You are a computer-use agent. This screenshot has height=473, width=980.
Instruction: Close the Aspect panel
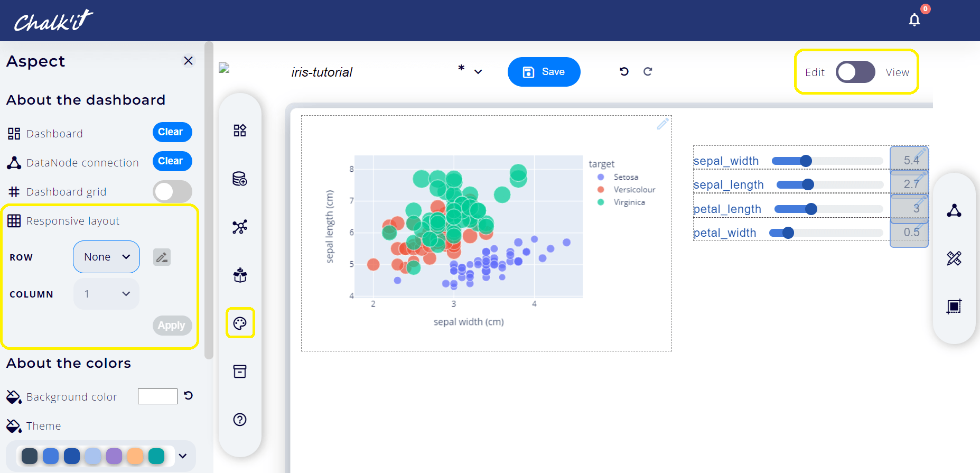[188, 61]
